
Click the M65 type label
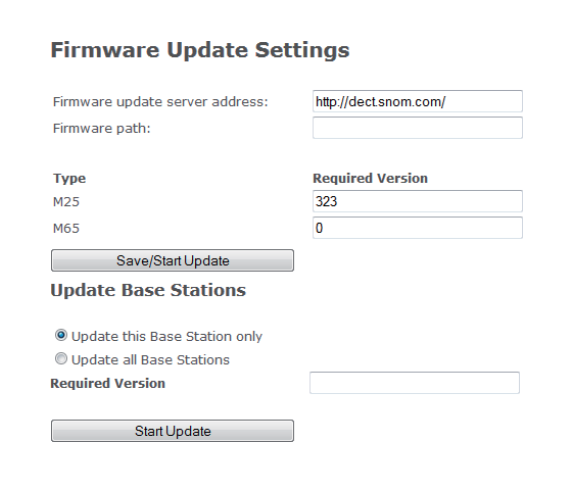tap(66, 229)
